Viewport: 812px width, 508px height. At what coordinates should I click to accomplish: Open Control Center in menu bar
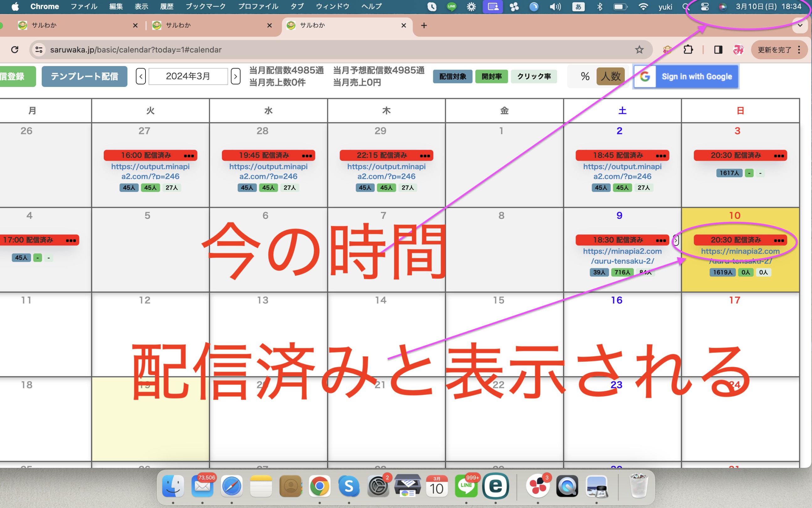[x=704, y=6]
